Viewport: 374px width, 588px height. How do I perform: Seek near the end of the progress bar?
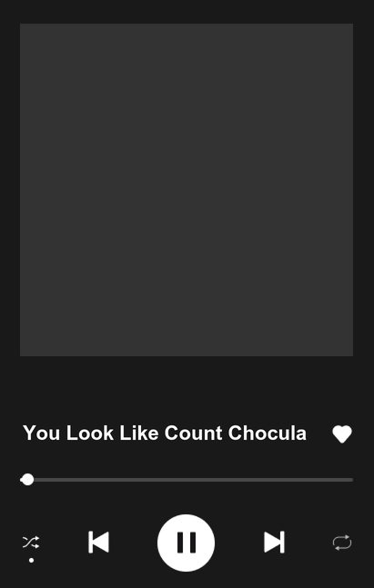[346, 480]
